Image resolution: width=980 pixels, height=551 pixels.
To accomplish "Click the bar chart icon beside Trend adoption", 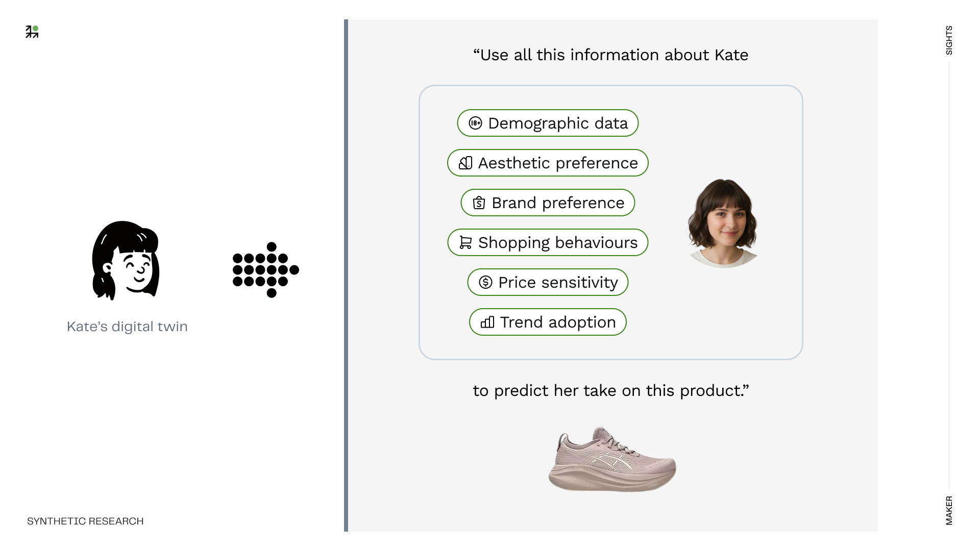I will (x=487, y=322).
